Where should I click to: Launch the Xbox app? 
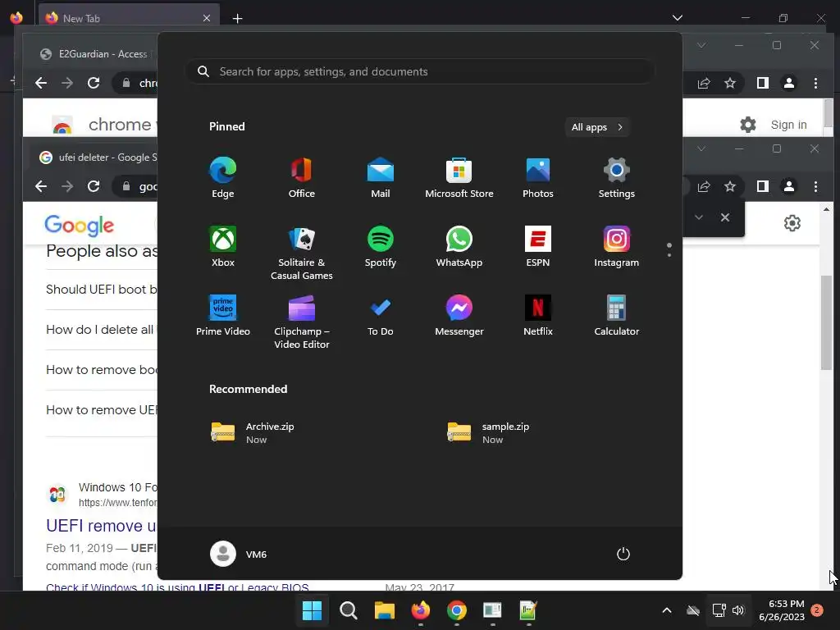coord(223,246)
